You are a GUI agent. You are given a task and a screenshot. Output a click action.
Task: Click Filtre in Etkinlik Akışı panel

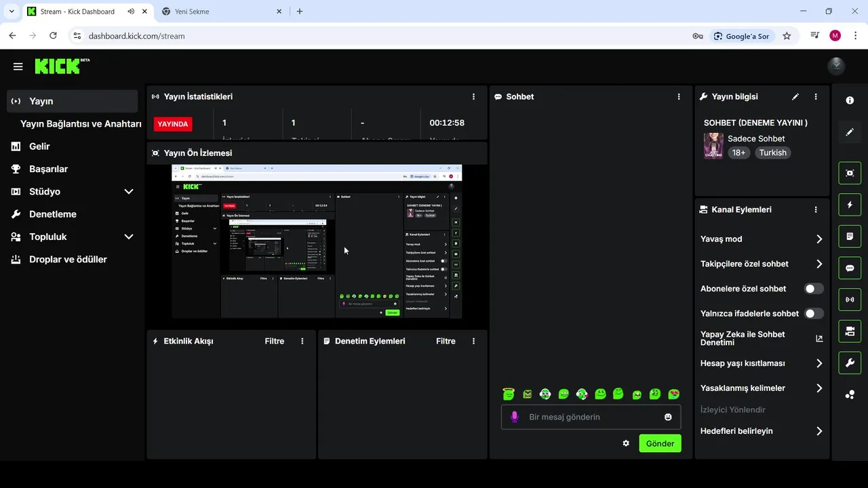click(275, 341)
